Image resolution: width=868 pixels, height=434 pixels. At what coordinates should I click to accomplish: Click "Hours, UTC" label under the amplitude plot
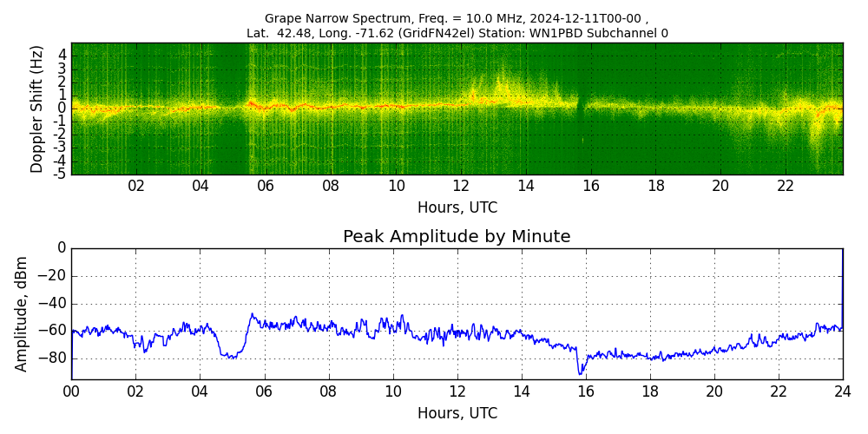pyautogui.click(x=457, y=413)
